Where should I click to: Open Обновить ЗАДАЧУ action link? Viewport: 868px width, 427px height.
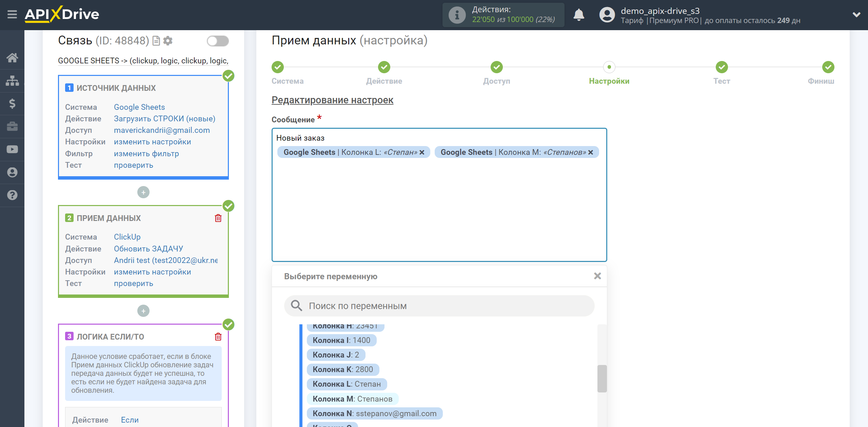148,249
